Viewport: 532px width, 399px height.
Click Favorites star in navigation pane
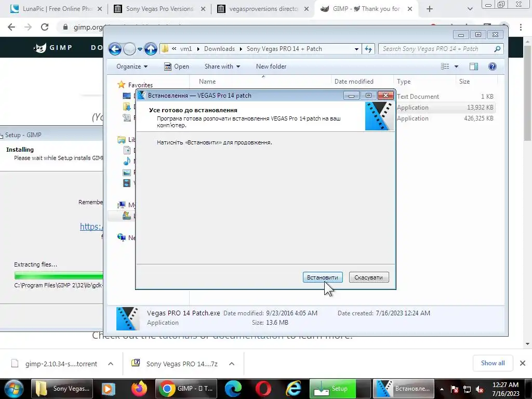(121, 85)
